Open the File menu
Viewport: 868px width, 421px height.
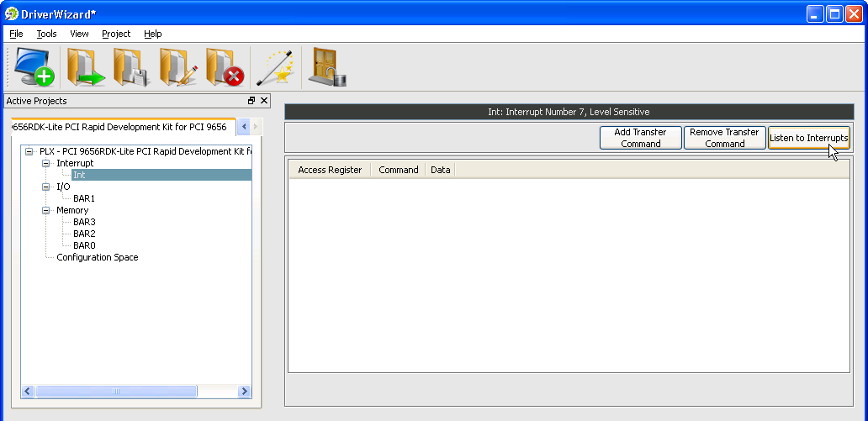coord(16,34)
